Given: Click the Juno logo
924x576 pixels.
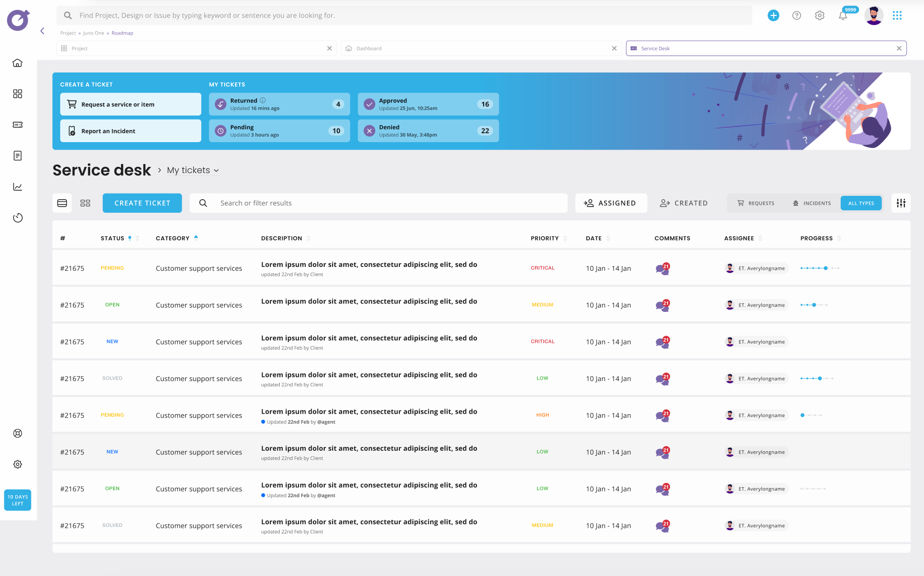Looking at the screenshot, I should (18, 20).
